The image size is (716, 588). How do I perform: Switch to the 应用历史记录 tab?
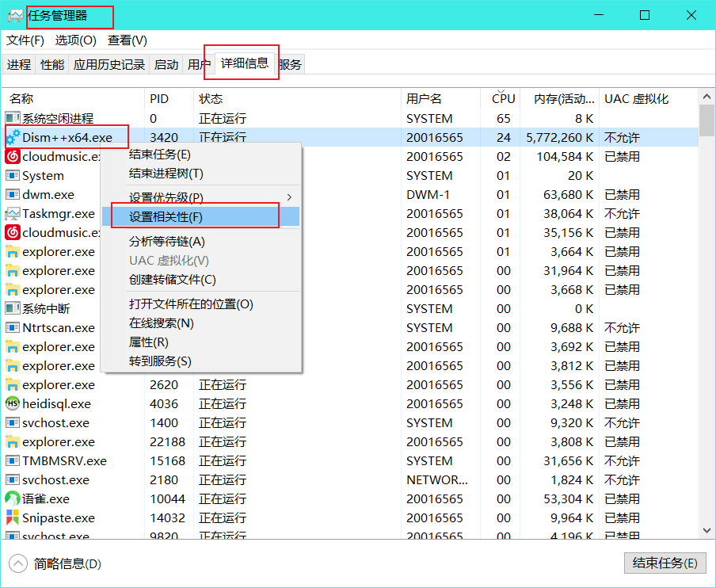click(109, 64)
